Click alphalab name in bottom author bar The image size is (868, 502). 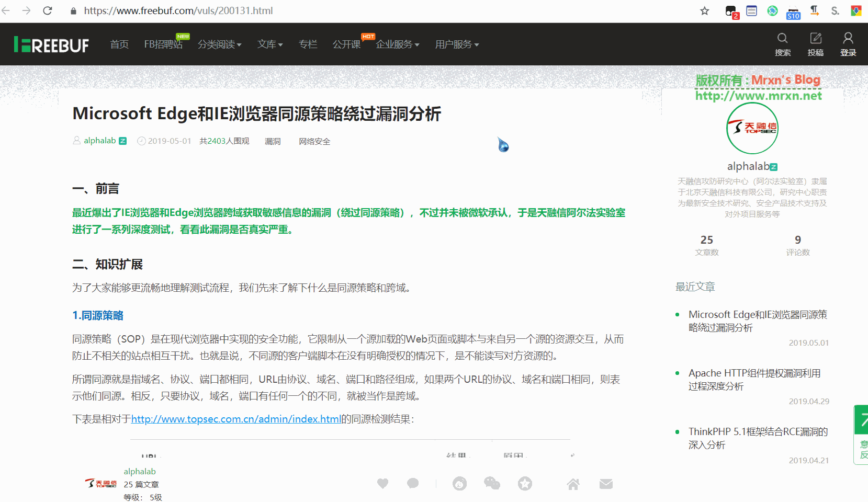point(140,471)
